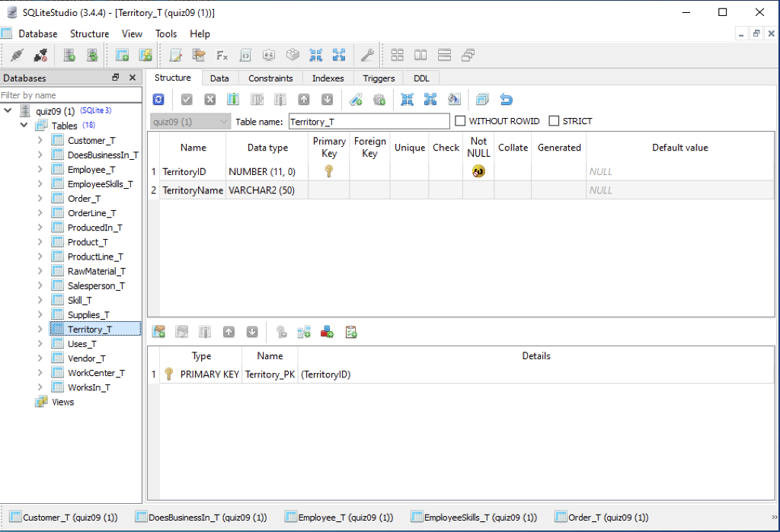The width and height of the screenshot is (780, 532).
Task: Enable the WITHOUT ROWID checkbox
Action: point(460,121)
